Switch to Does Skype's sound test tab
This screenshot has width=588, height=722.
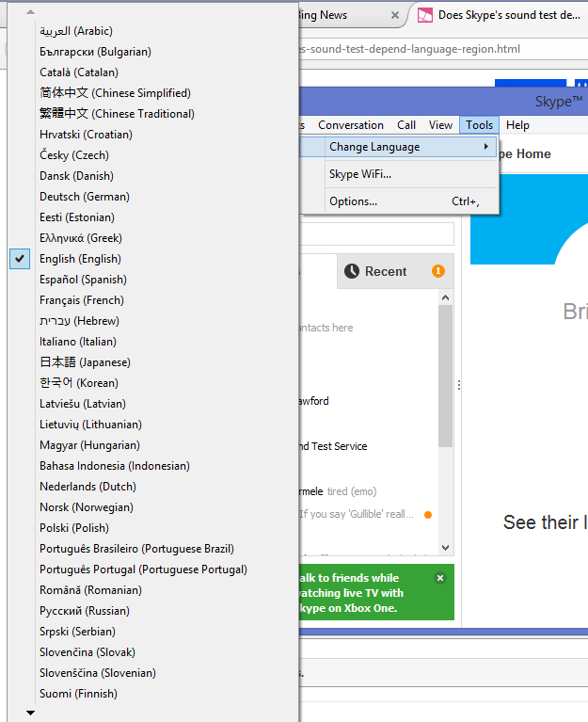(x=499, y=15)
